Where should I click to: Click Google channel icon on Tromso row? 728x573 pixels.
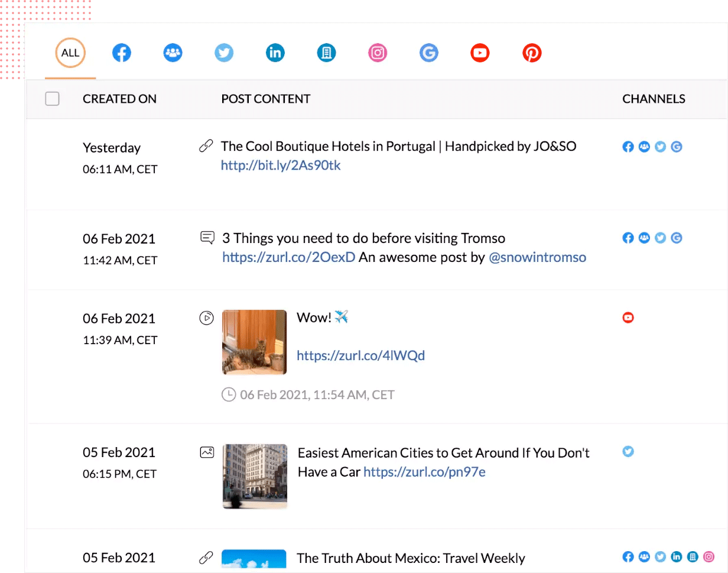click(677, 238)
